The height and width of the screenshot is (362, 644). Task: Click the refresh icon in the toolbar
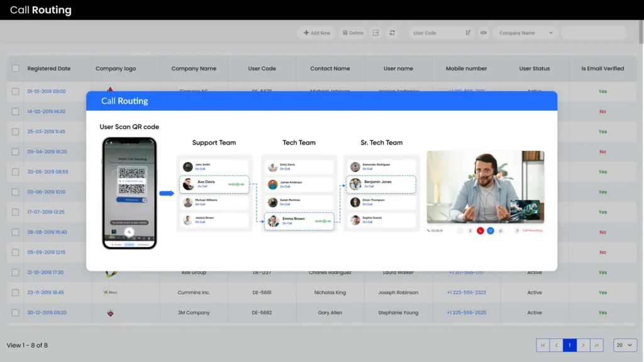tap(392, 33)
